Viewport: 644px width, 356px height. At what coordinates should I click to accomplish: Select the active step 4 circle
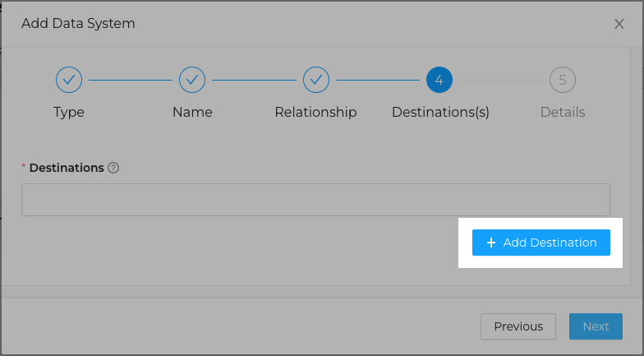(x=439, y=80)
